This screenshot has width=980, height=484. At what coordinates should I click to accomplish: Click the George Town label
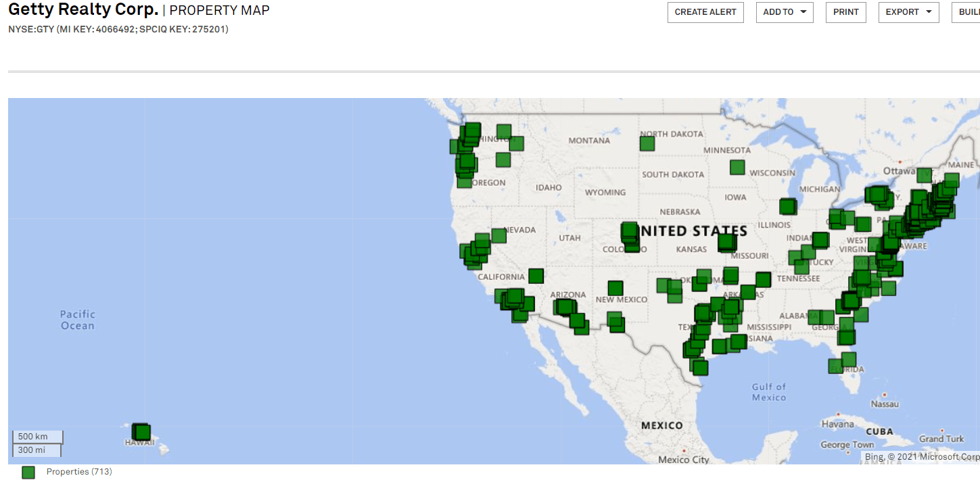[x=847, y=445]
